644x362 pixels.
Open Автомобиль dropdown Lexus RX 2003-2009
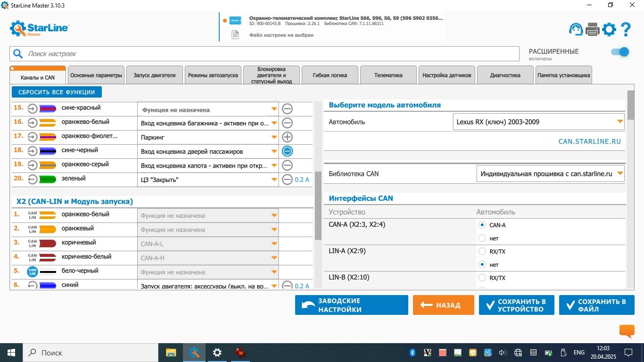pyautogui.click(x=538, y=122)
